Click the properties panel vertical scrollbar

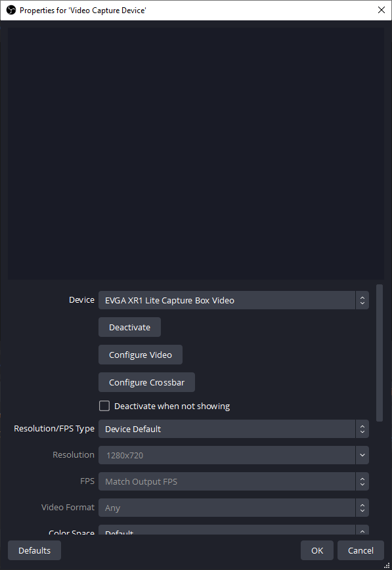click(380, 353)
